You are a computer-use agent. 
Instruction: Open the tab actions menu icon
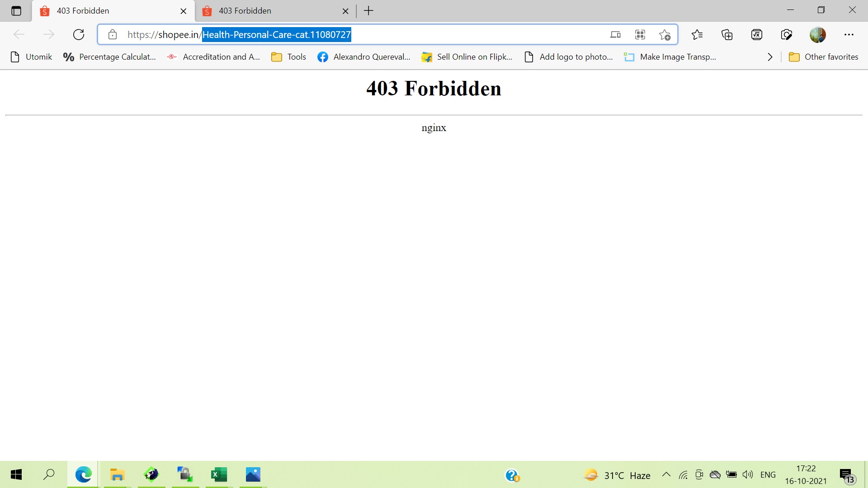(x=16, y=11)
